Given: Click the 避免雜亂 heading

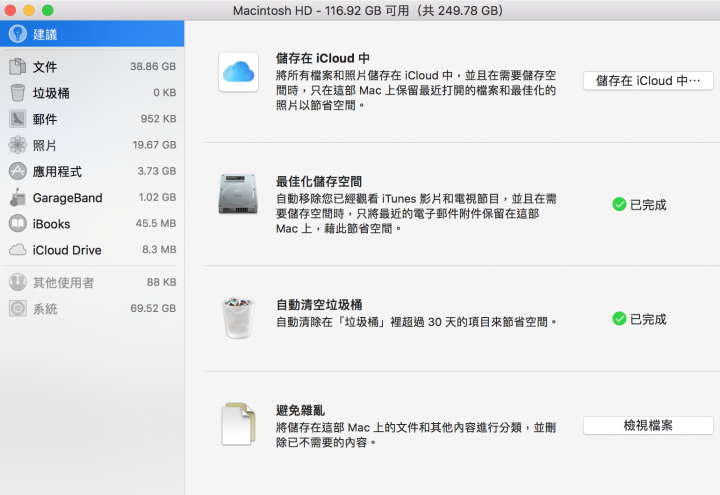Looking at the screenshot, I should click(x=300, y=410).
